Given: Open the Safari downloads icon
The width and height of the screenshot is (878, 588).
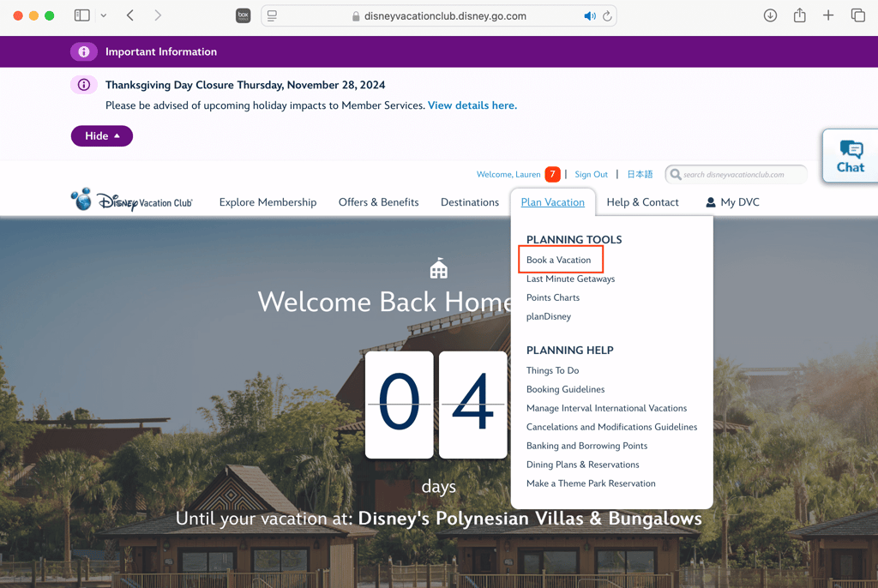Looking at the screenshot, I should point(770,15).
